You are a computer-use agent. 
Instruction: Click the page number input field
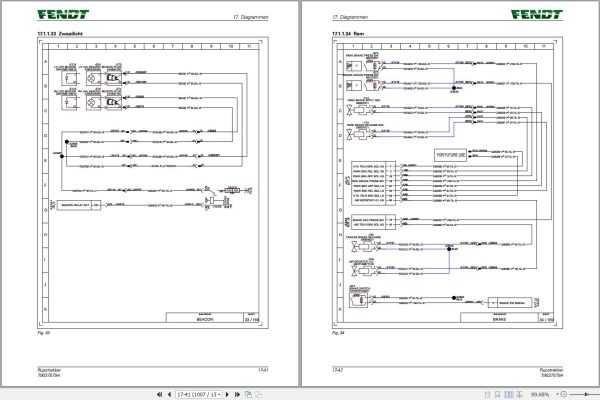(x=196, y=394)
